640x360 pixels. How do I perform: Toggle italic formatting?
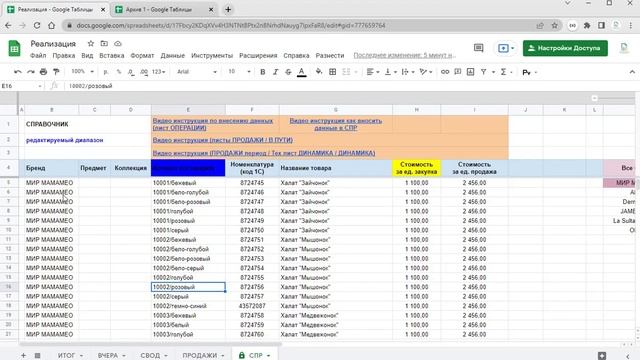coord(276,72)
